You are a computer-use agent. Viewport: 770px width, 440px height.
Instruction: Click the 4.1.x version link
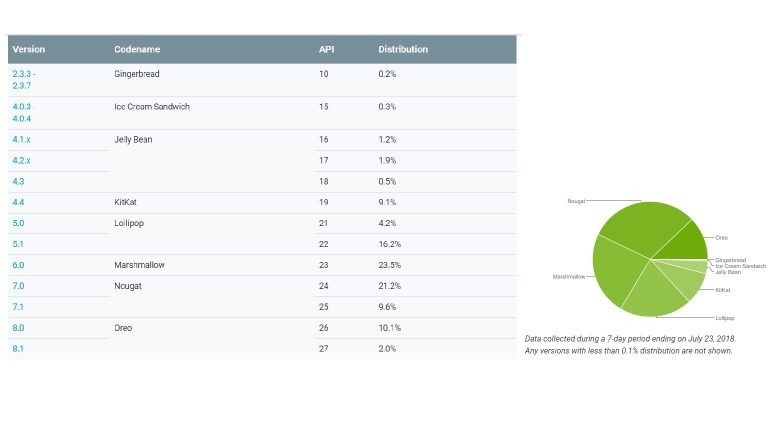pyautogui.click(x=21, y=139)
